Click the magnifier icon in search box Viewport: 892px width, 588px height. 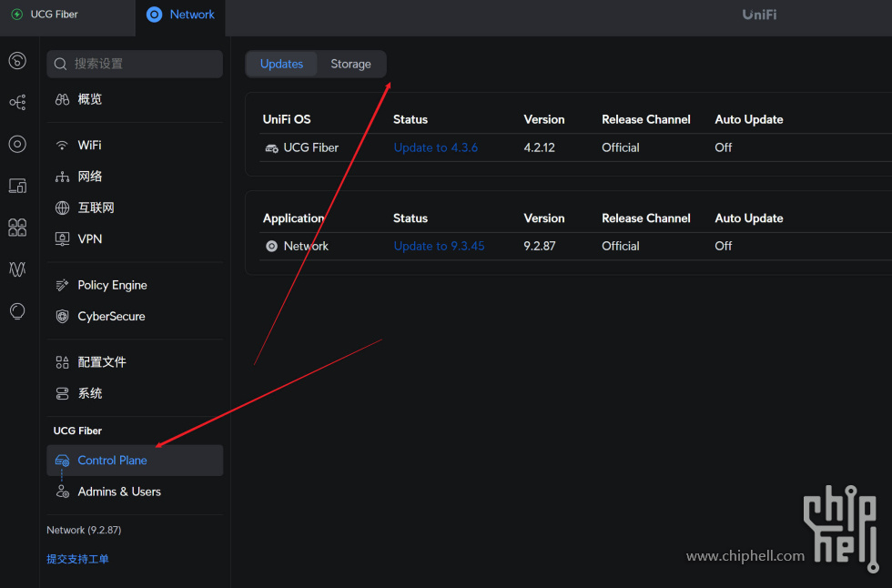[x=60, y=64]
